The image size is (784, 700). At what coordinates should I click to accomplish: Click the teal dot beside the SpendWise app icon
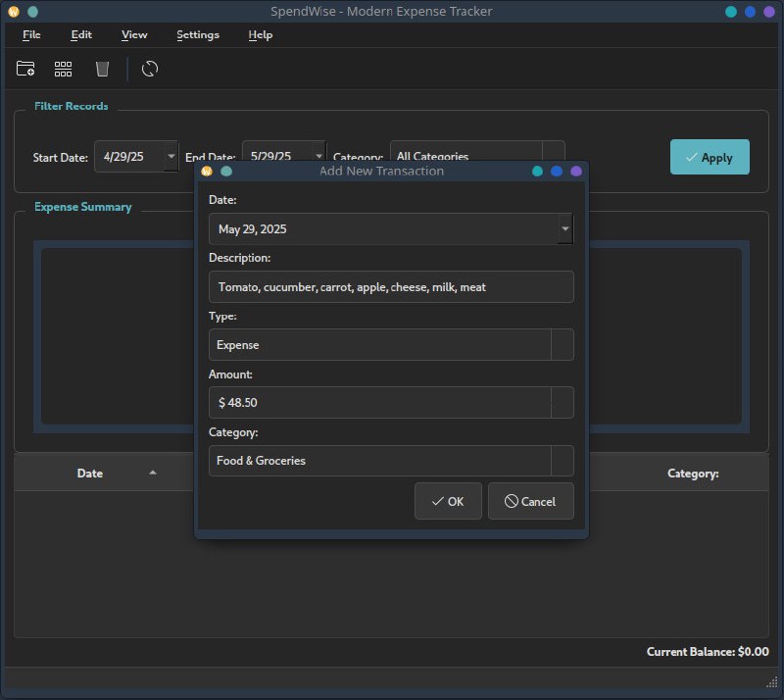click(33, 12)
